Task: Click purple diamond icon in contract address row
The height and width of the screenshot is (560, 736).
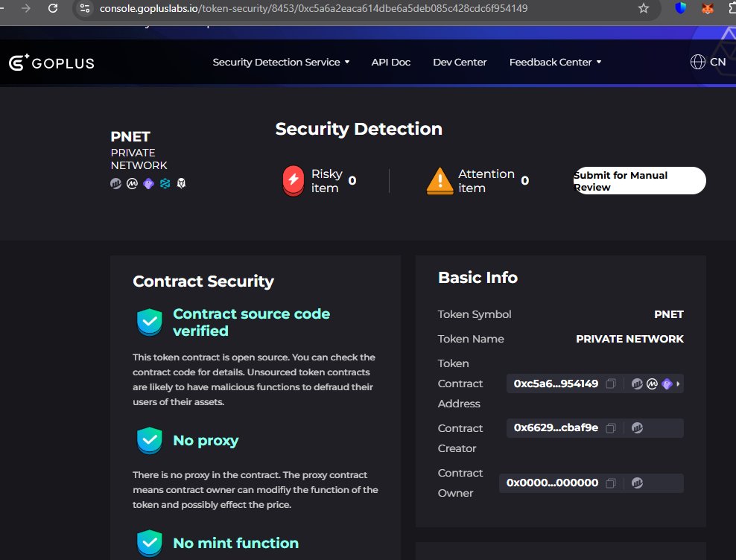Action: 667,384
